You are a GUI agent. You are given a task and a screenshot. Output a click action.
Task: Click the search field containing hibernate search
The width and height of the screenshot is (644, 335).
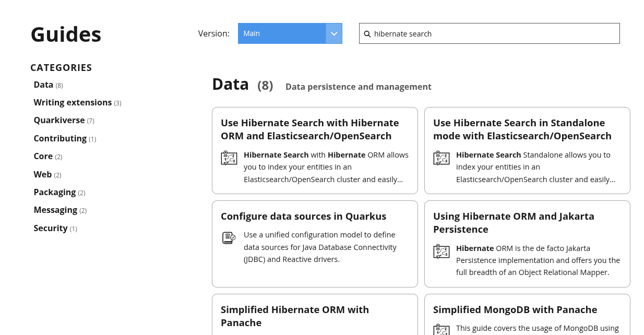[x=489, y=33]
